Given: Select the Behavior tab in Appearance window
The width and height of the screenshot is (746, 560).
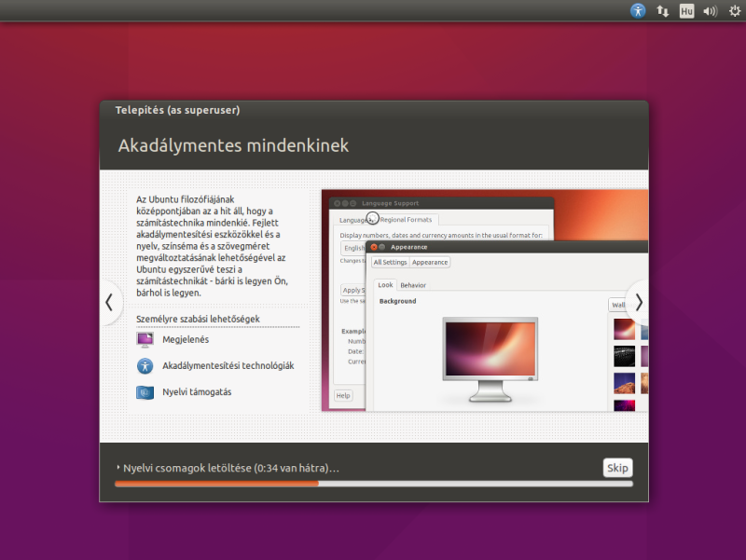Looking at the screenshot, I should coord(413,285).
